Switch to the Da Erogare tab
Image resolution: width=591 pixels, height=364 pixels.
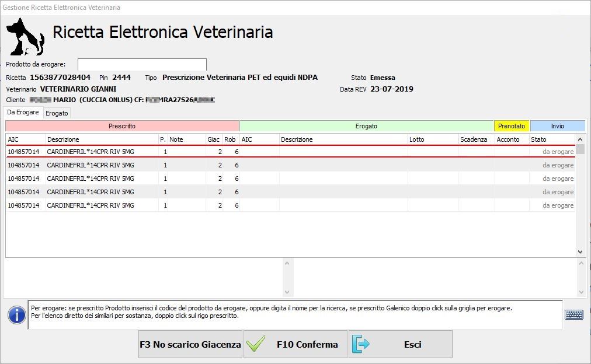pyautogui.click(x=23, y=113)
